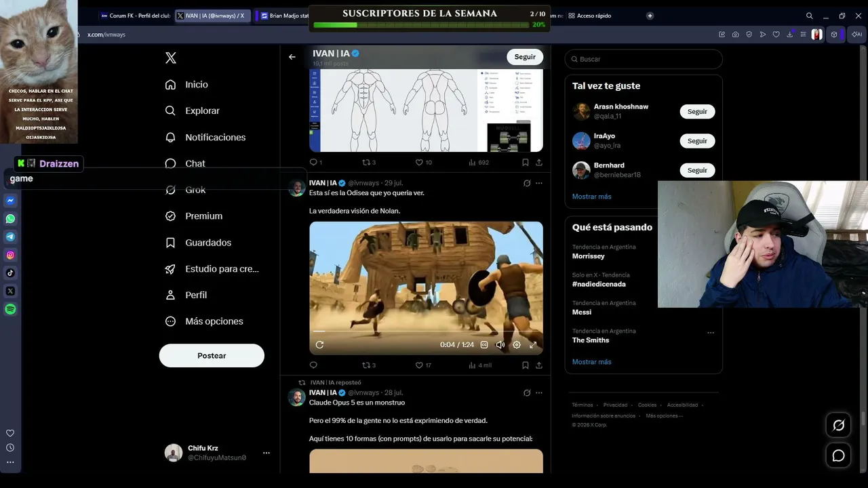Toggle captions on the Odisea video
868x488 pixels.
484,345
